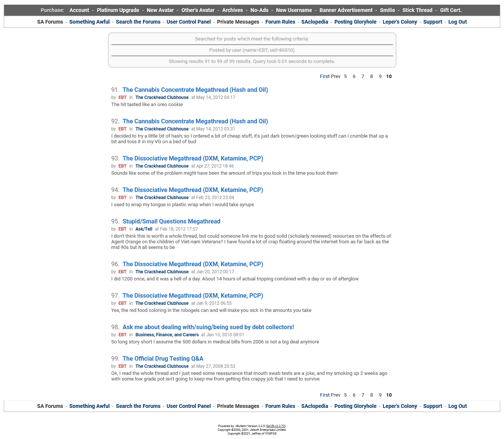Open User Control Panel in the bottom navigation
Screen dimensions: 504x439
[x=189, y=406]
